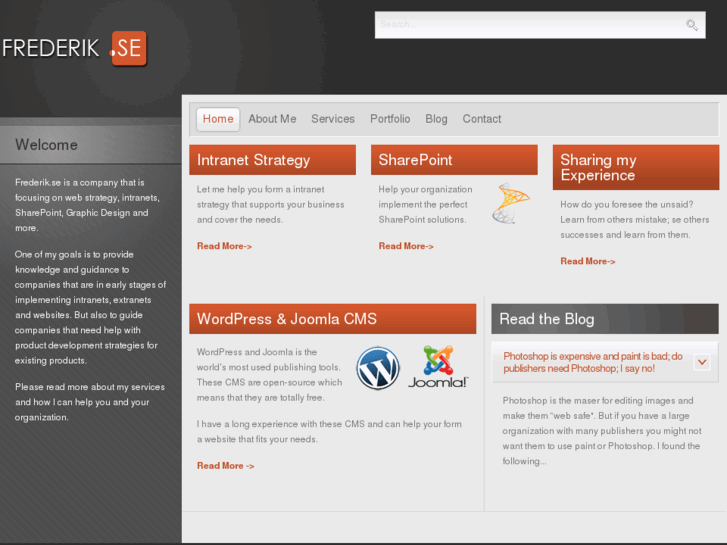This screenshot has height=545, width=727.
Task: Open the Portfolio page
Action: tap(390, 119)
